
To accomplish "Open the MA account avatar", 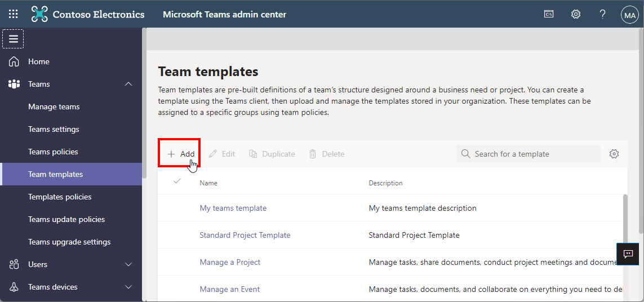I will pyautogui.click(x=629, y=15).
